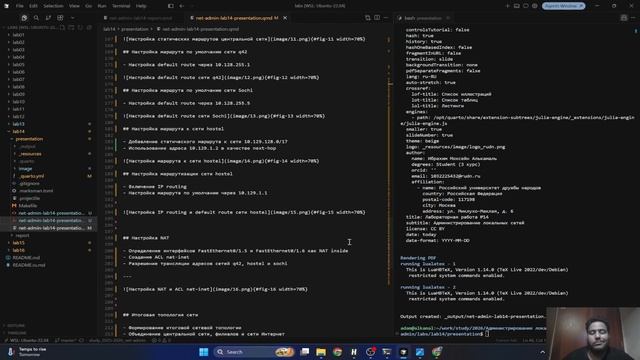
Task: Open the Go menu
Action: (x=89, y=6)
